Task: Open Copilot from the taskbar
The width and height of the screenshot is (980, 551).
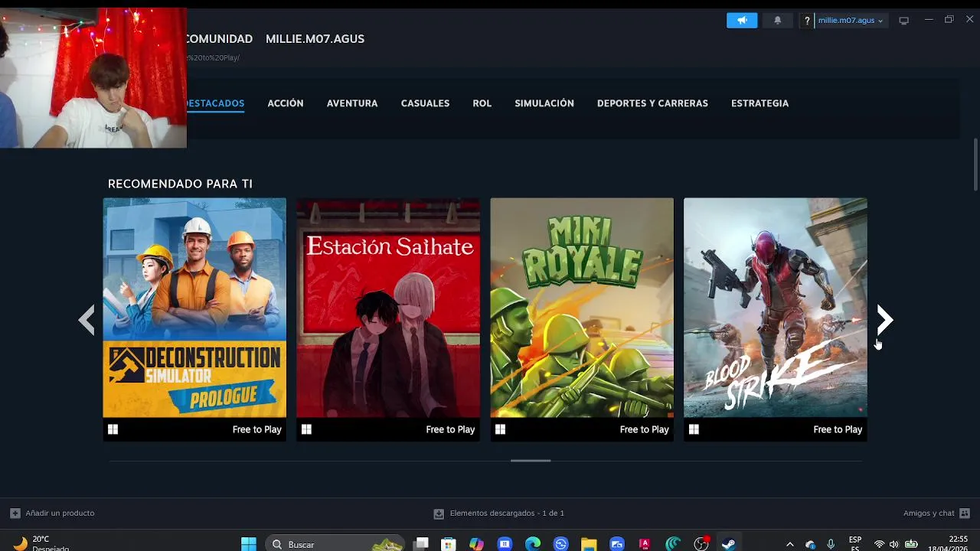Action: pyautogui.click(x=476, y=544)
